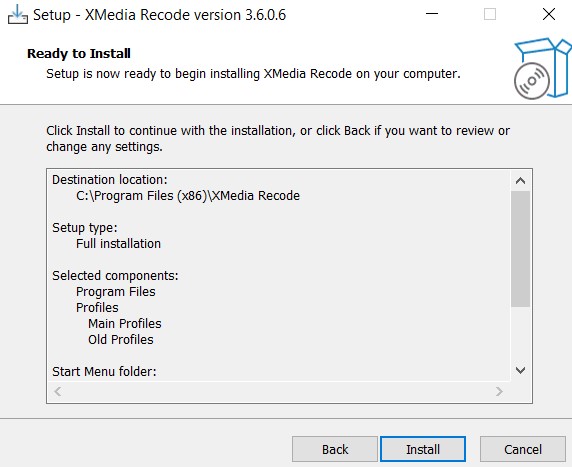Minimize the setup window
The image size is (572, 467).
[x=432, y=15]
